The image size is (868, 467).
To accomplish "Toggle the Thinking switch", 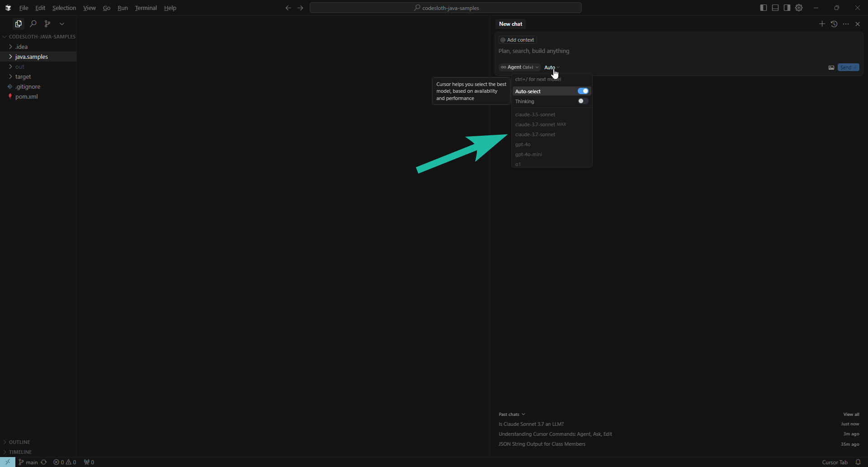I will pyautogui.click(x=583, y=101).
